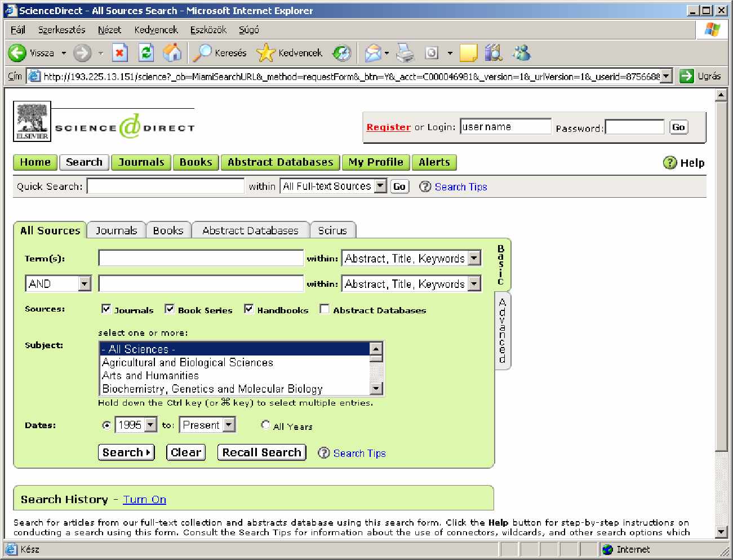This screenshot has height=560, width=733.
Task: Click the yellow note Discuss icon
Action: coord(468,53)
